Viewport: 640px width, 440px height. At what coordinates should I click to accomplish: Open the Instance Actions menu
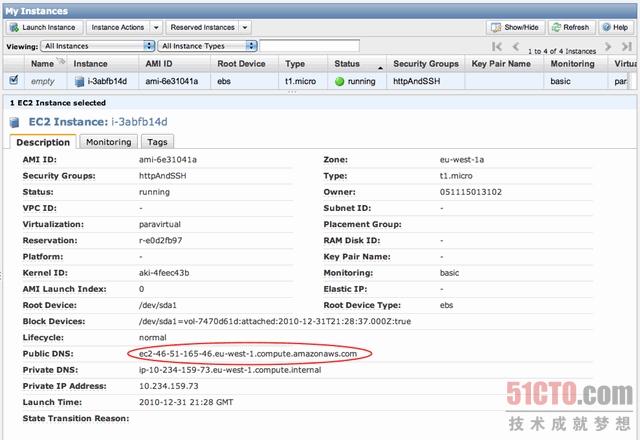(x=118, y=27)
